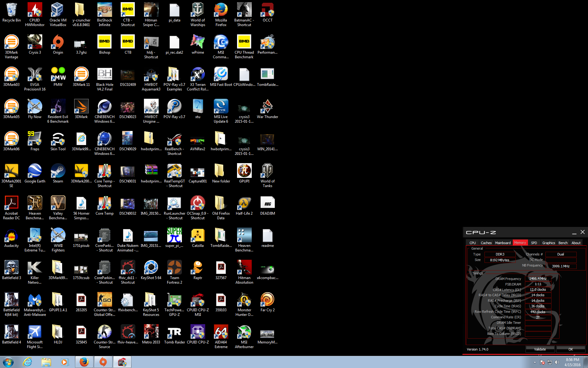Open Windows Start button
The image size is (588, 368).
[x=8, y=362]
